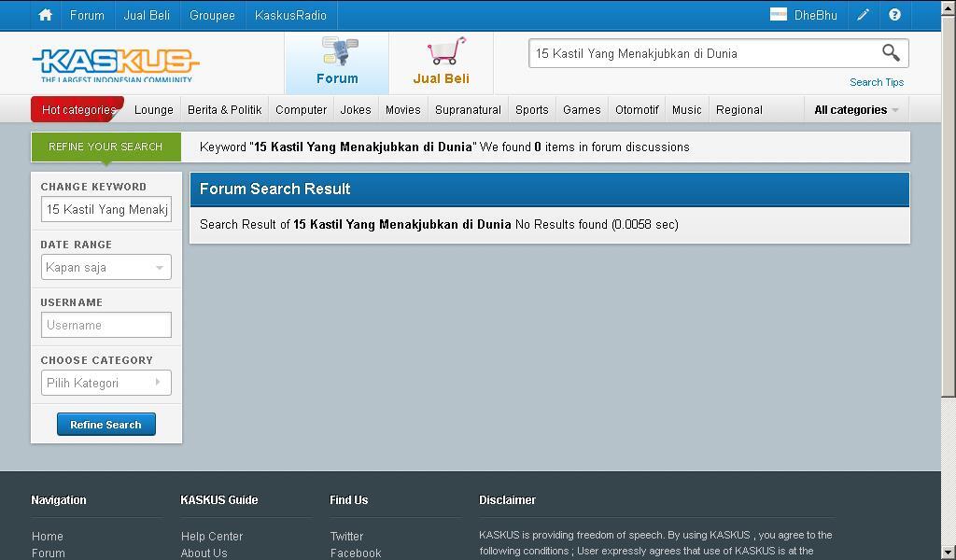Image resolution: width=956 pixels, height=560 pixels.
Task: Select the Jual Beli shopping cart tab
Action: point(442,63)
